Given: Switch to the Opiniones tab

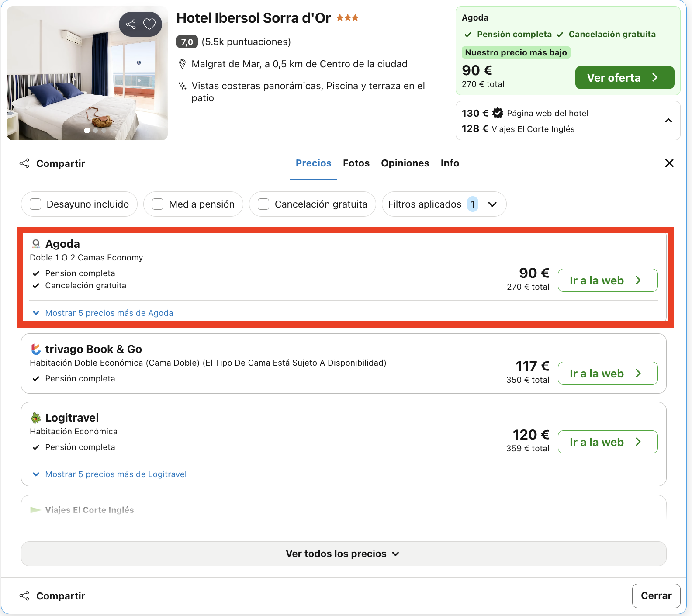Looking at the screenshot, I should 405,163.
